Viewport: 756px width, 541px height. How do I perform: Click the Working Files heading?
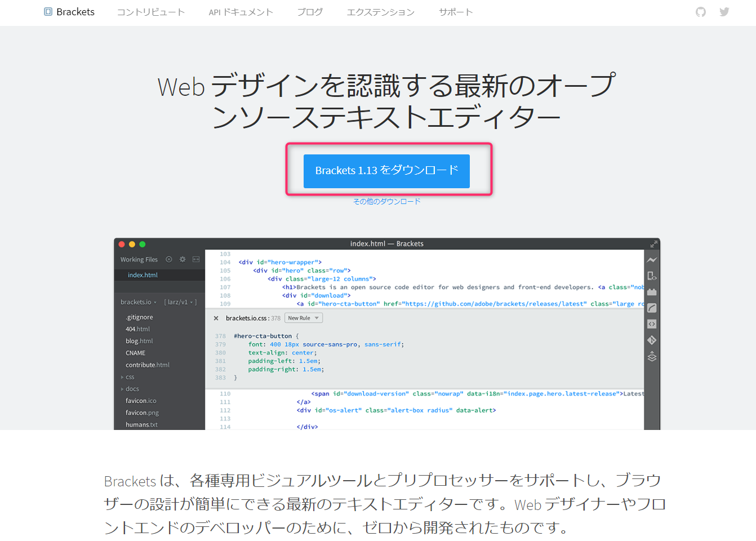[x=139, y=260]
